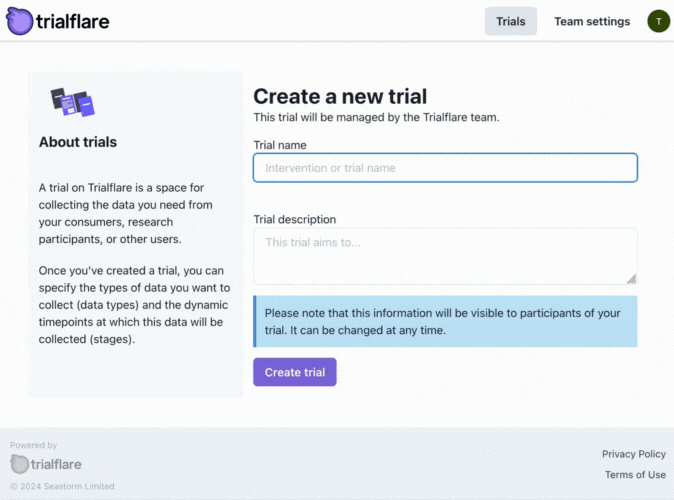Click the Trial name field label
Image resolution: width=674 pixels, height=500 pixels.
pos(280,145)
